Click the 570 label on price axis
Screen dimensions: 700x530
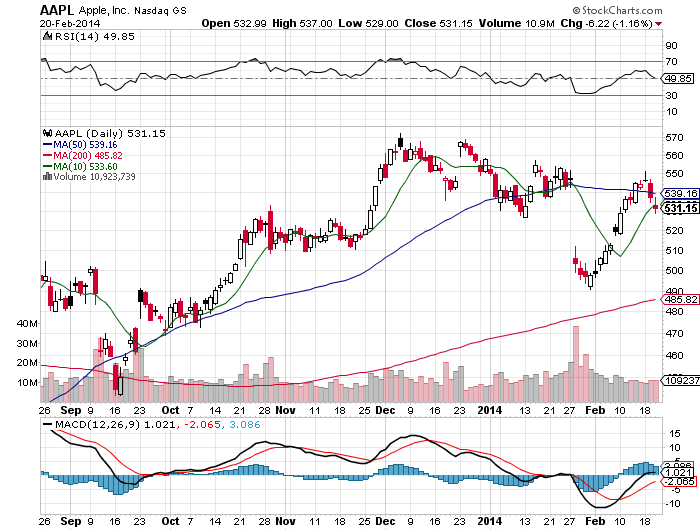point(674,138)
